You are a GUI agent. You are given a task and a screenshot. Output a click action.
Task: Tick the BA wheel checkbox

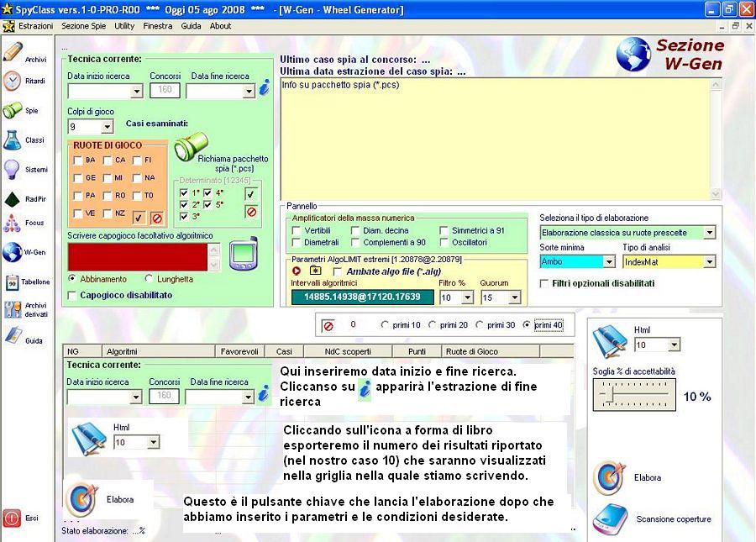click(78, 160)
